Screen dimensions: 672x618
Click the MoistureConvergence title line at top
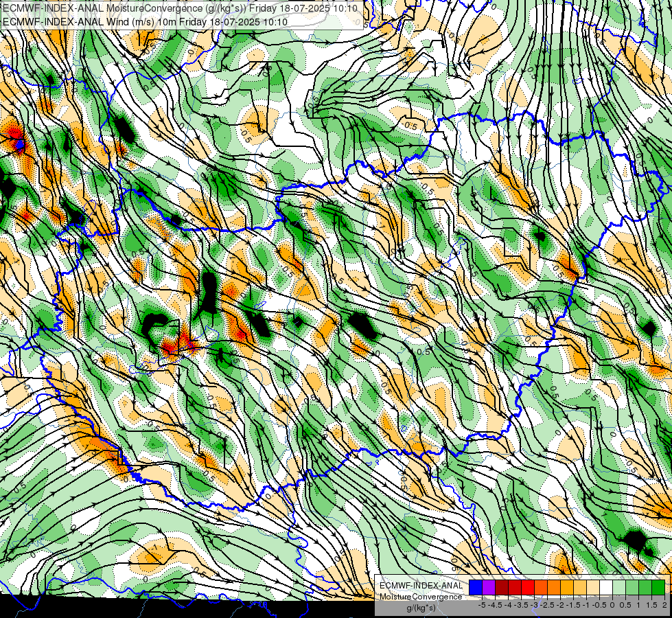click(180, 8)
